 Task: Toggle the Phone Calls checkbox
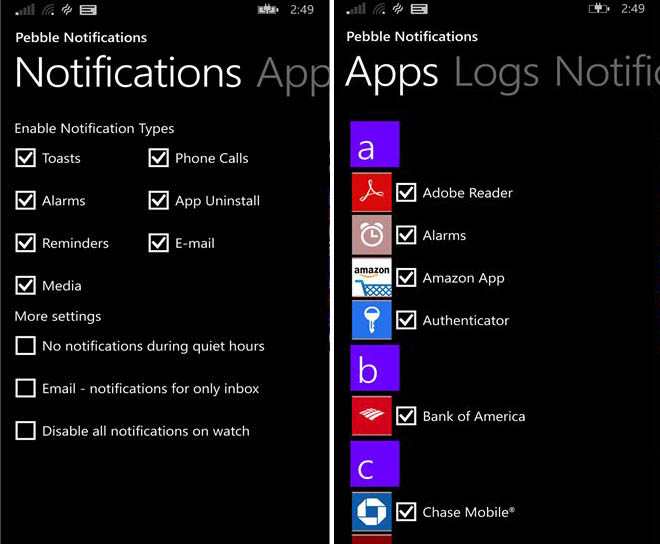[158, 158]
